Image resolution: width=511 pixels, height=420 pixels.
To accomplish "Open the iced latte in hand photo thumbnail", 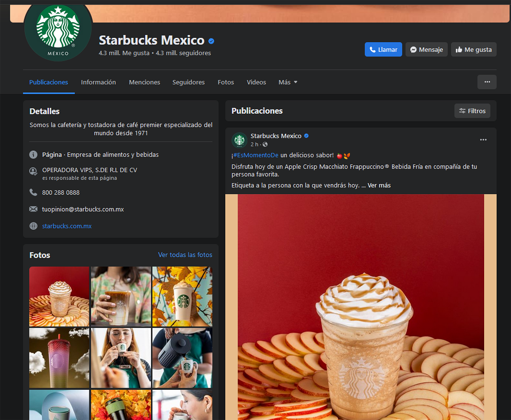I will coord(121,296).
